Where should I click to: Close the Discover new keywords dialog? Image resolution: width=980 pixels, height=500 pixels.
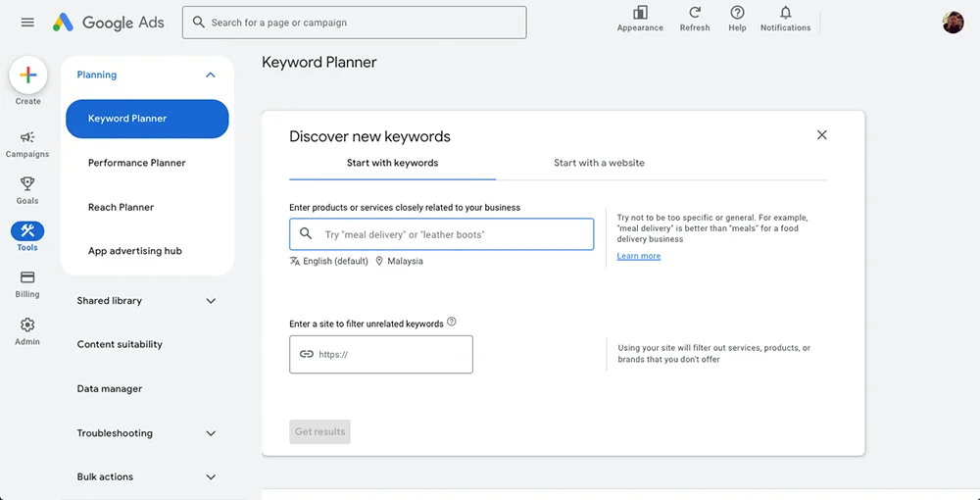point(822,135)
